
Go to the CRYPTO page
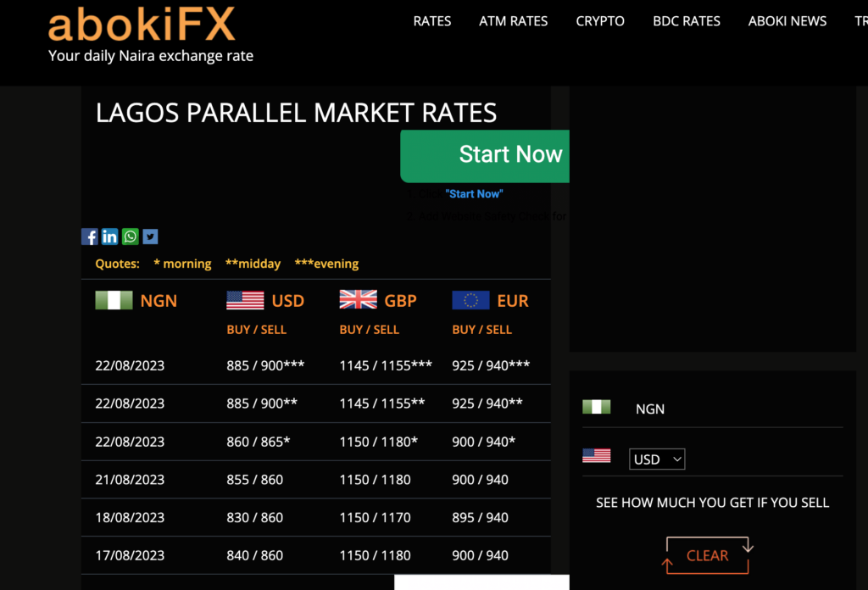[600, 21]
